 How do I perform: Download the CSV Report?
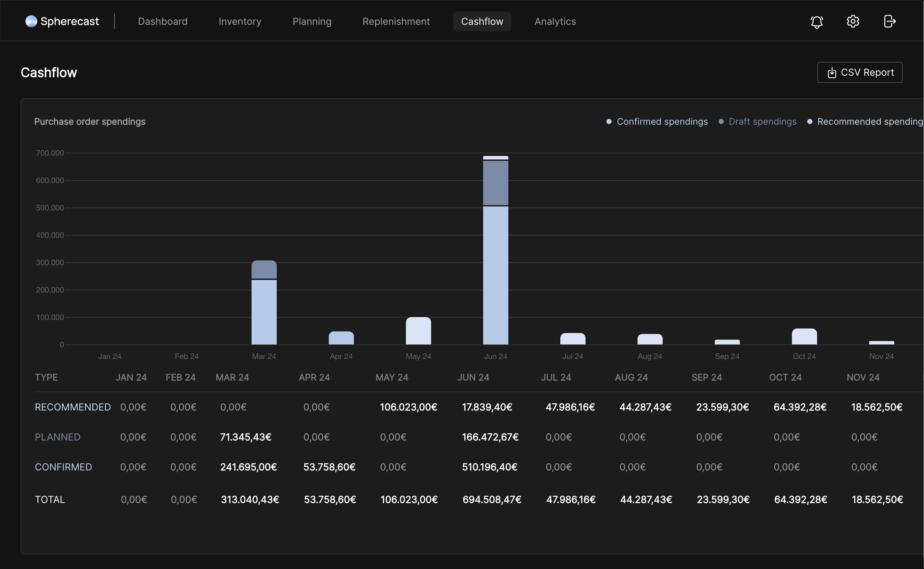pos(860,72)
